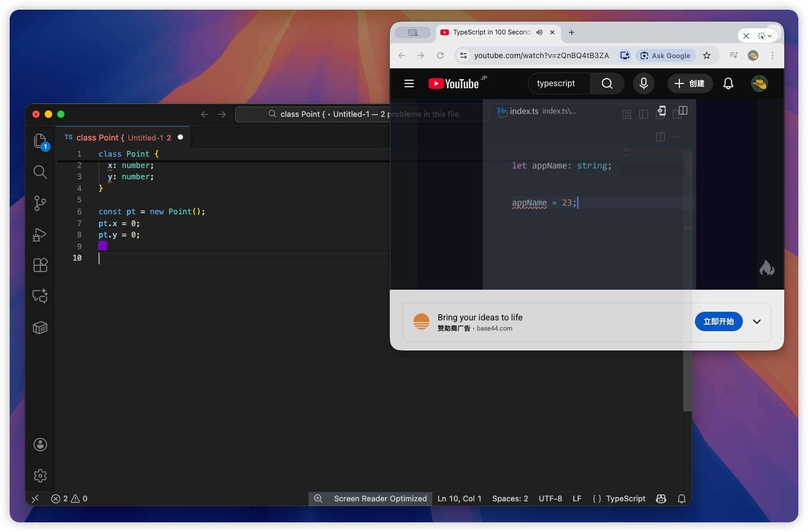Open the editor's more actions ellipsis menu
This screenshot has width=808, height=532.
677,137
